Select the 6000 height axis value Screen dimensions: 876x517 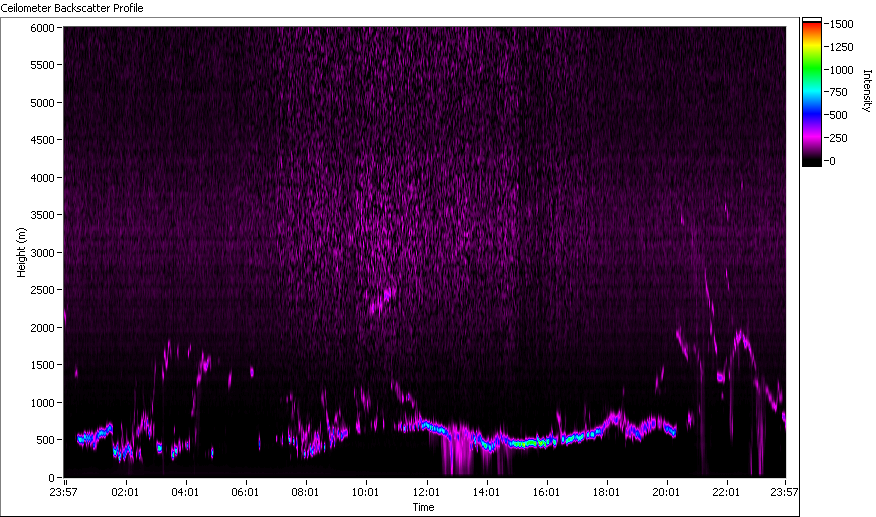tap(42, 28)
